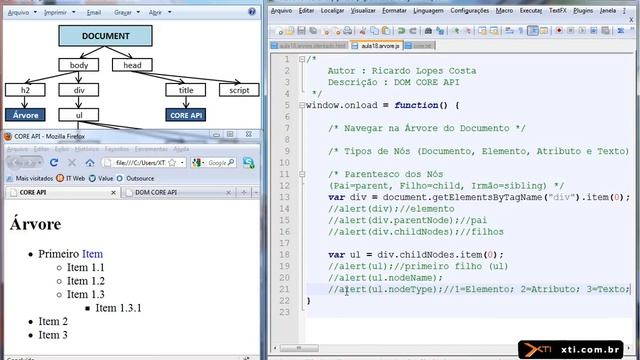Open the Configurações menu
Screen dimensions: 640x360
pos(469,11)
